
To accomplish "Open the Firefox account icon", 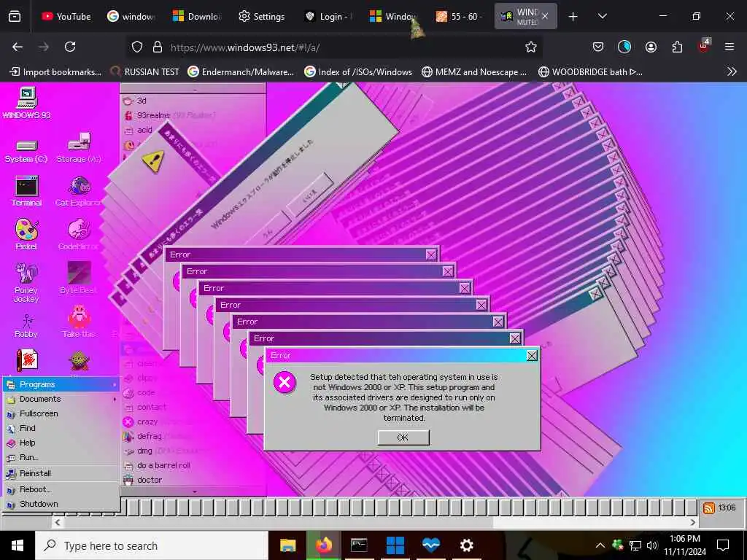I will click(x=651, y=47).
